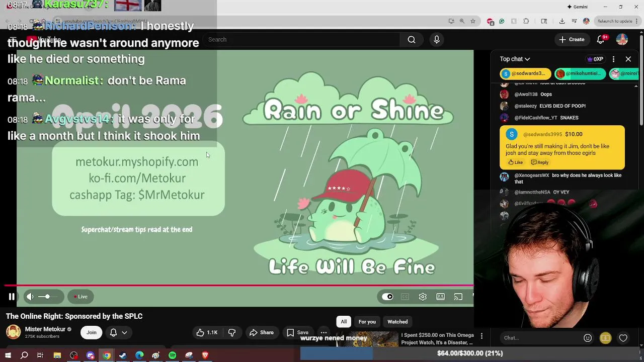This screenshot has width=644, height=362.
Task: Dislike the video with thumbs down
Action: point(232,332)
